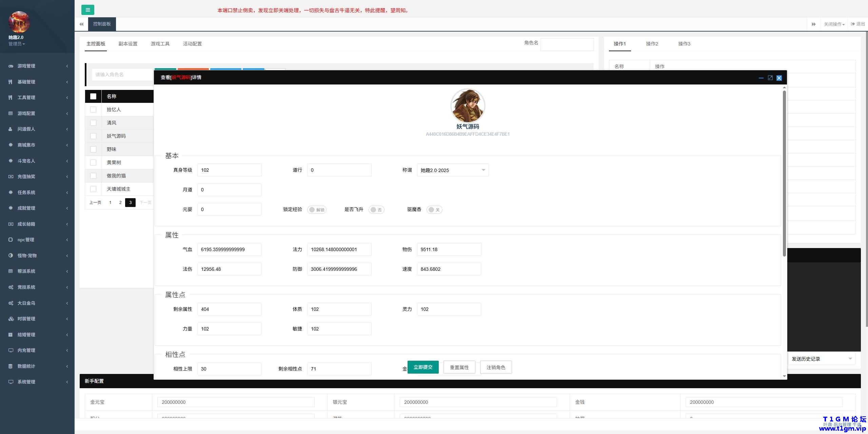Check the box for 拾忆人 row
This screenshot has height=434, width=868.
point(93,110)
